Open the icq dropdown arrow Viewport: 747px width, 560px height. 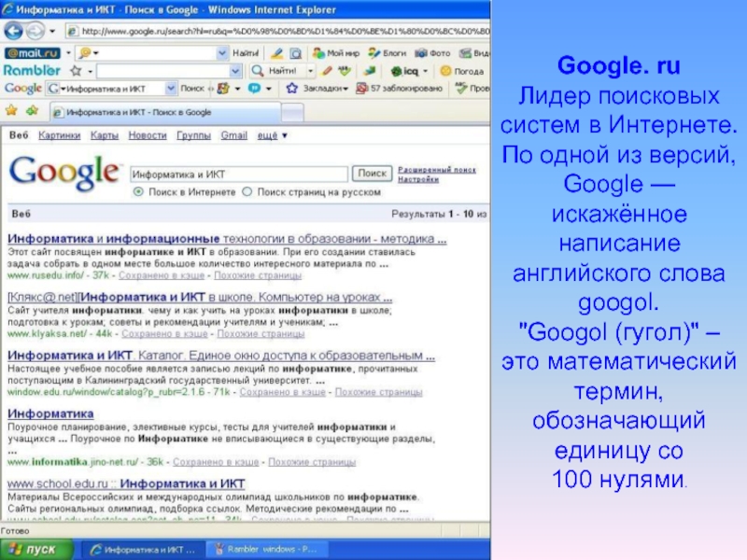(x=425, y=71)
